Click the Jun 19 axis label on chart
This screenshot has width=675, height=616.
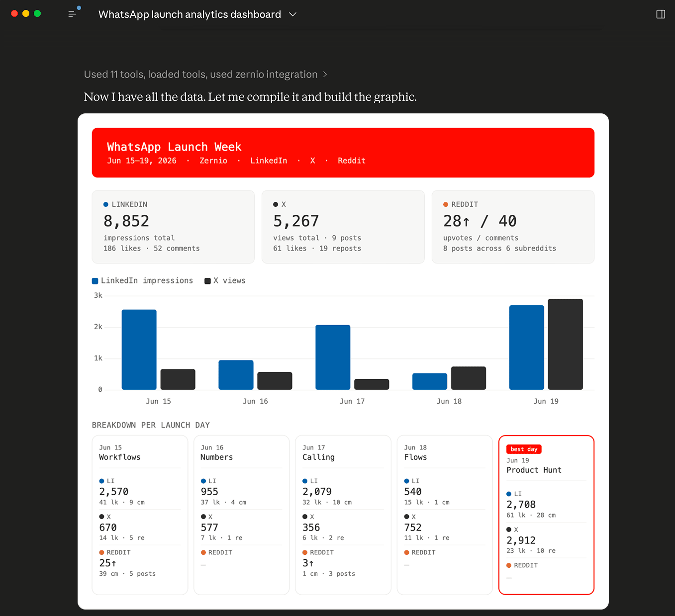click(x=546, y=401)
